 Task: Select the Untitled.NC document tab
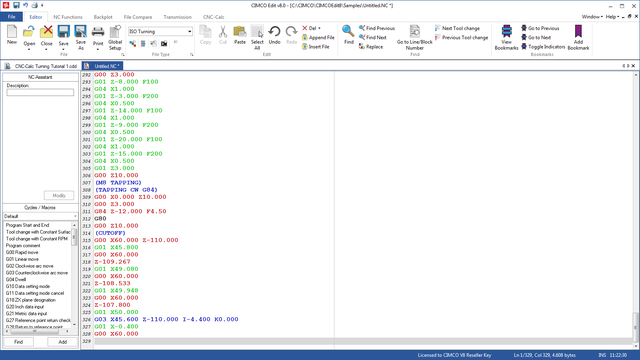coord(102,66)
